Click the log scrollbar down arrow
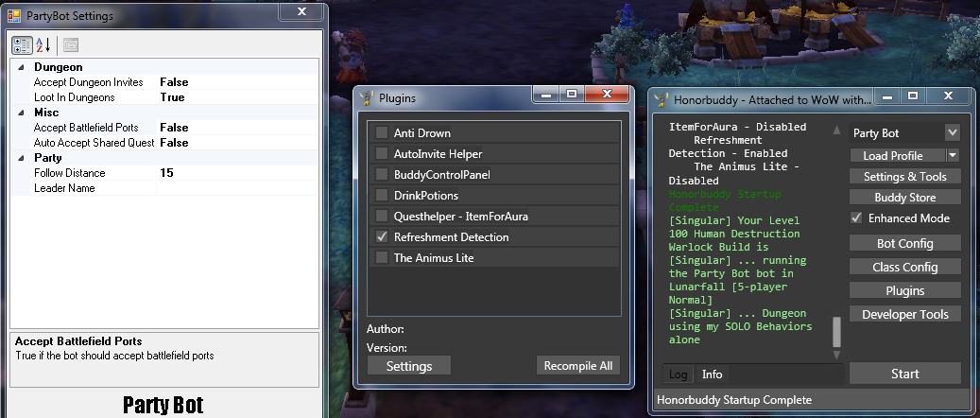Image resolution: width=980 pixels, height=418 pixels. point(836,355)
